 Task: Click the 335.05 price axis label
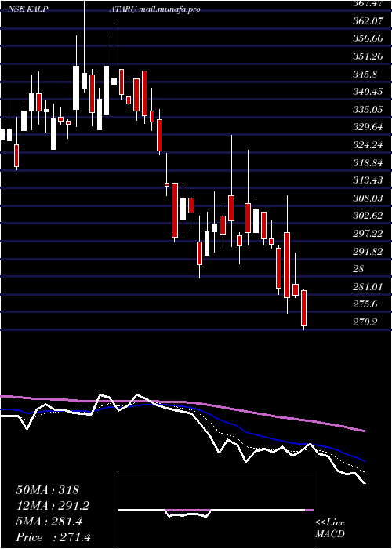tap(368, 110)
